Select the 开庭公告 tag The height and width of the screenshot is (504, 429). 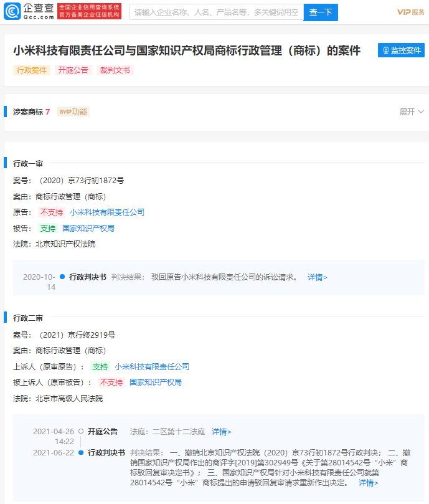(73, 70)
